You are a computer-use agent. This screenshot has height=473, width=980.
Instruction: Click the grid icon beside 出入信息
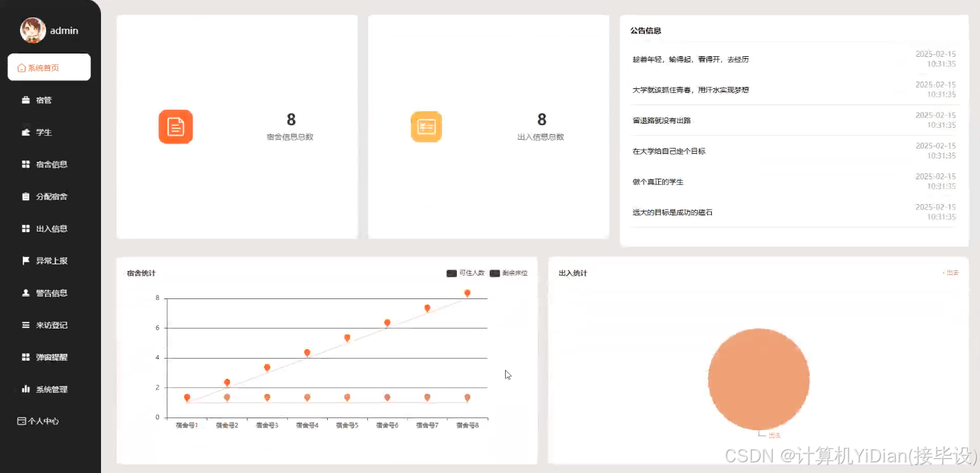pos(26,229)
